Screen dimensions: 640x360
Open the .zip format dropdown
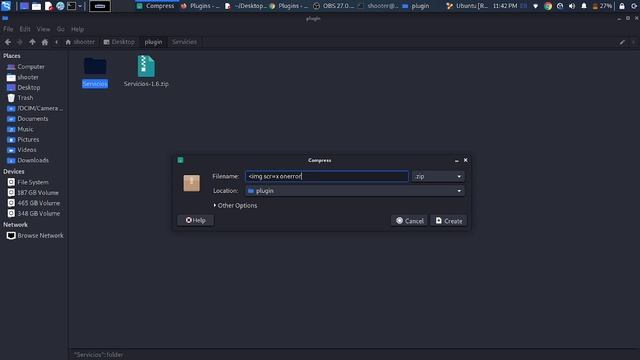(x=438, y=176)
